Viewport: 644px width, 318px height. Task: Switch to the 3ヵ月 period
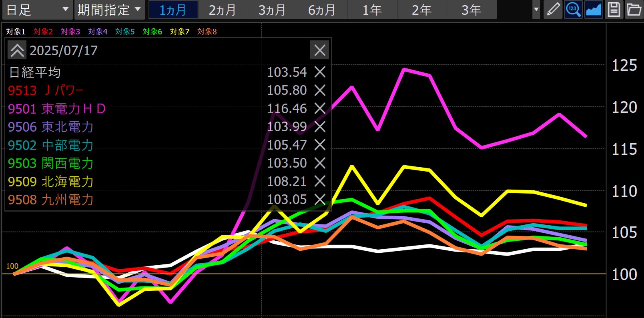tap(272, 10)
